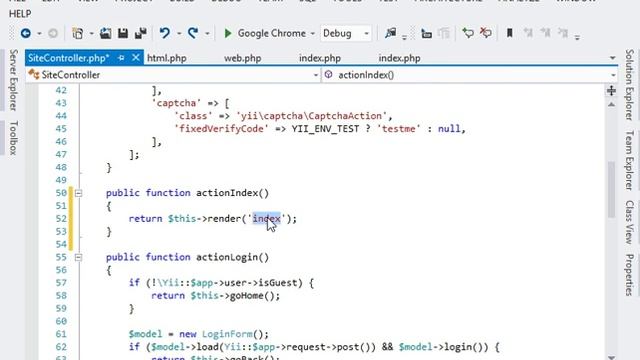
Task: Click 'LoginForm' on line 61
Action: (227, 334)
